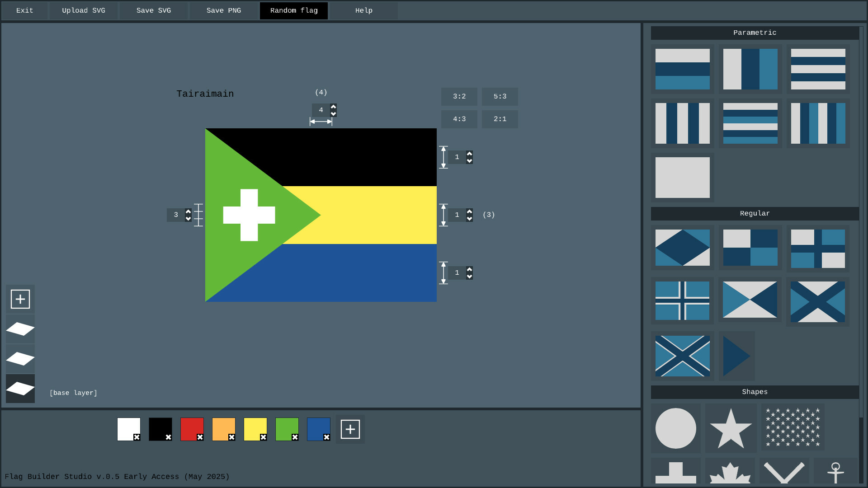Insert the circle shape
The width and height of the screenshot is (868, 488).
coord(675,428)
